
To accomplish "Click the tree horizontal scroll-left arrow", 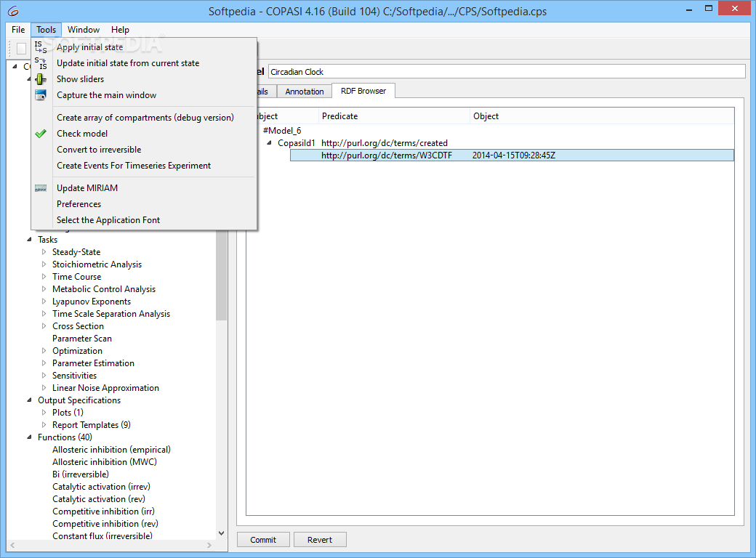I will pos(12,545).
